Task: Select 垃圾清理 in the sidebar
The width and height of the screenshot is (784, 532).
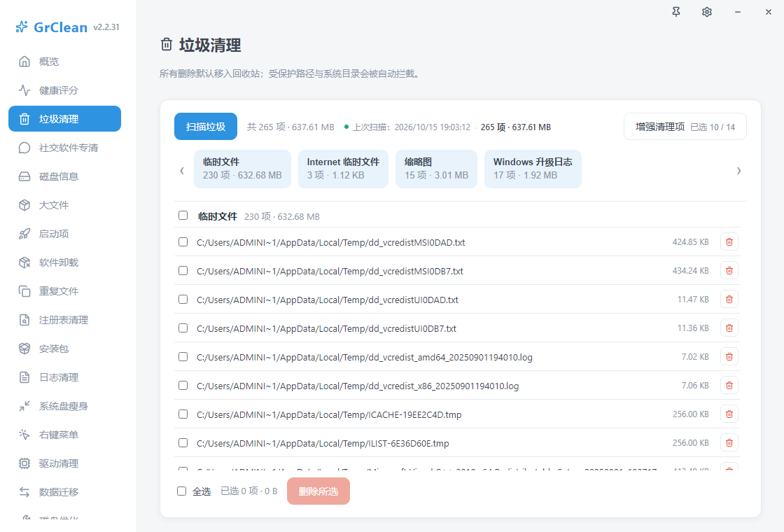Action: (64, 119)
